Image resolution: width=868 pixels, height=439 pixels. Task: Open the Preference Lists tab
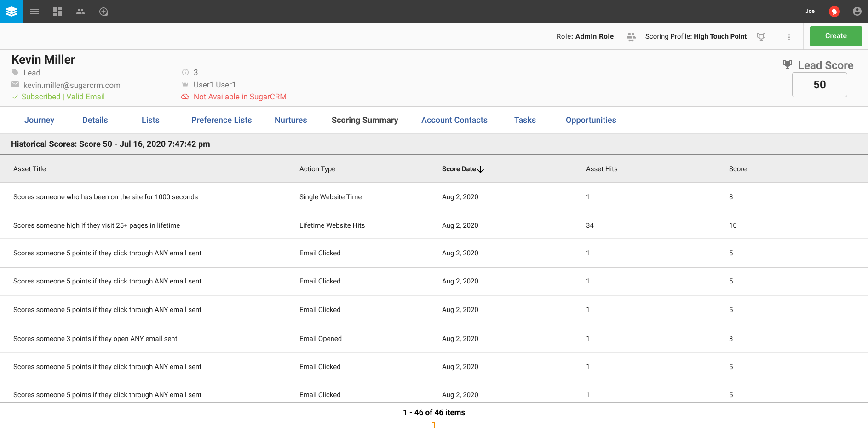221,120
